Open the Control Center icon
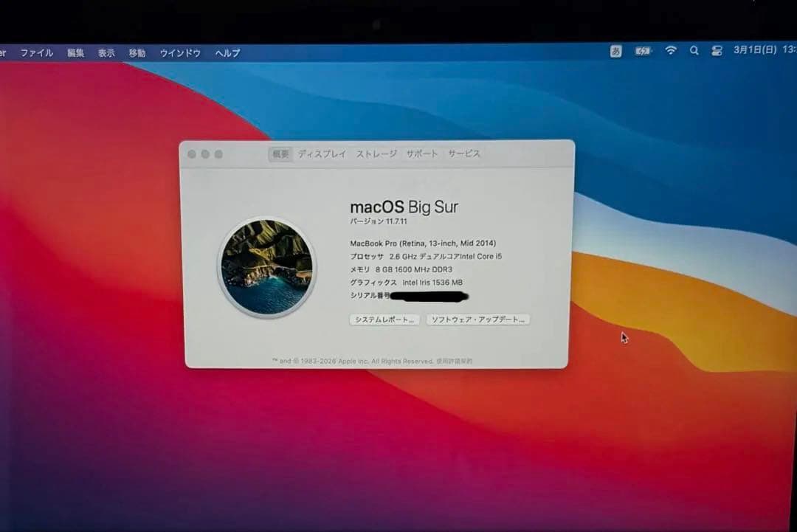 [x=717, y=51]
